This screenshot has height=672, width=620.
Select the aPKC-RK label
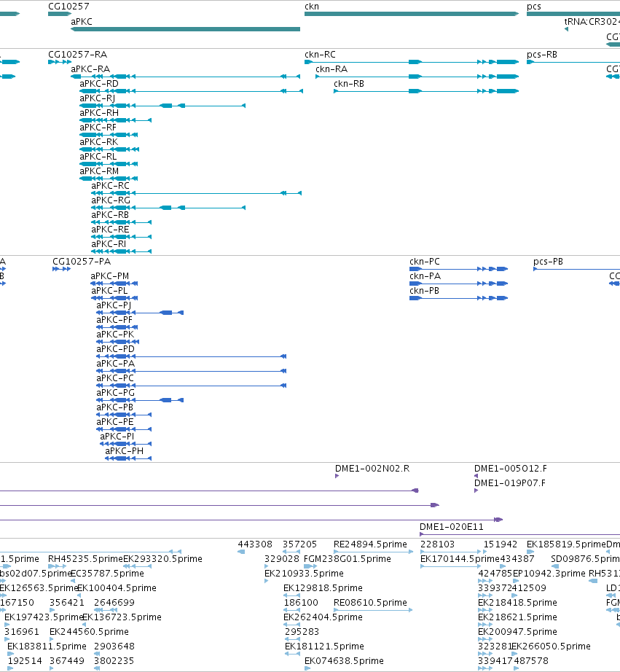pos(99,142)
